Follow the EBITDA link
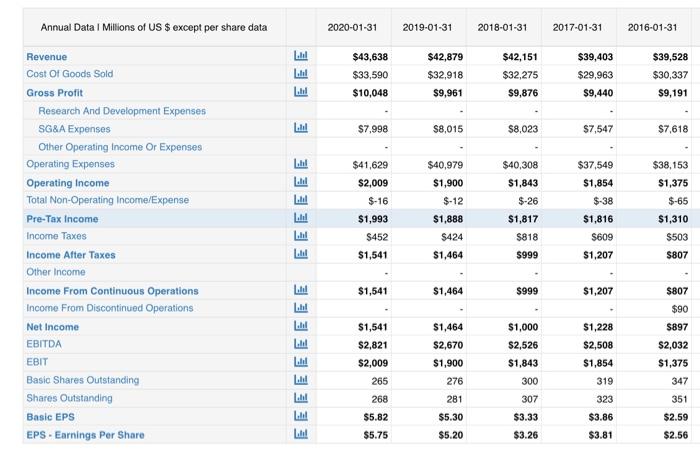Viewport: 700px width, 457px height. 44,344
